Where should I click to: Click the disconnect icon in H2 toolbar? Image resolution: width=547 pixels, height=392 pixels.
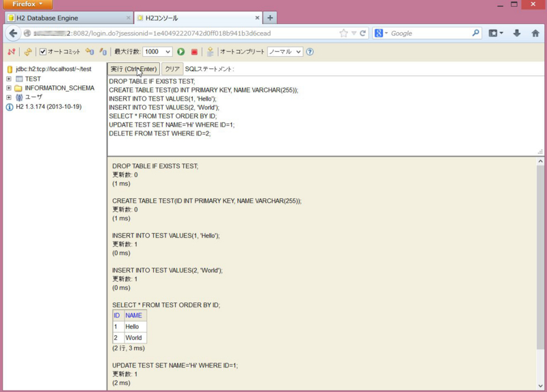[12, 52]
